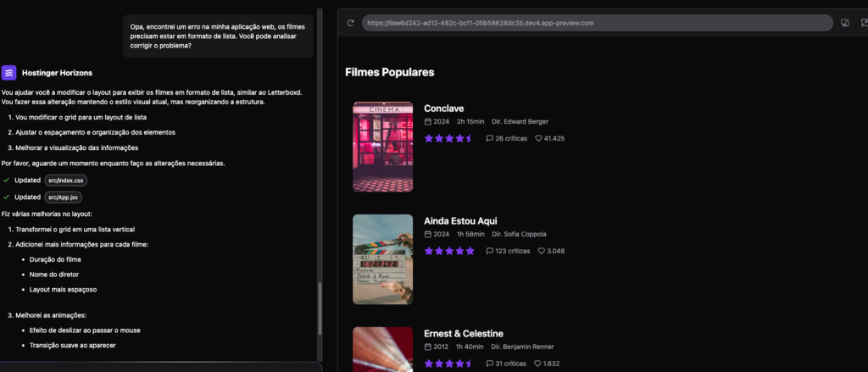The height and width of the screenshot is (372, 868).
Task: Click the calendar icon on Conclave row
Action: coord(427,122)
